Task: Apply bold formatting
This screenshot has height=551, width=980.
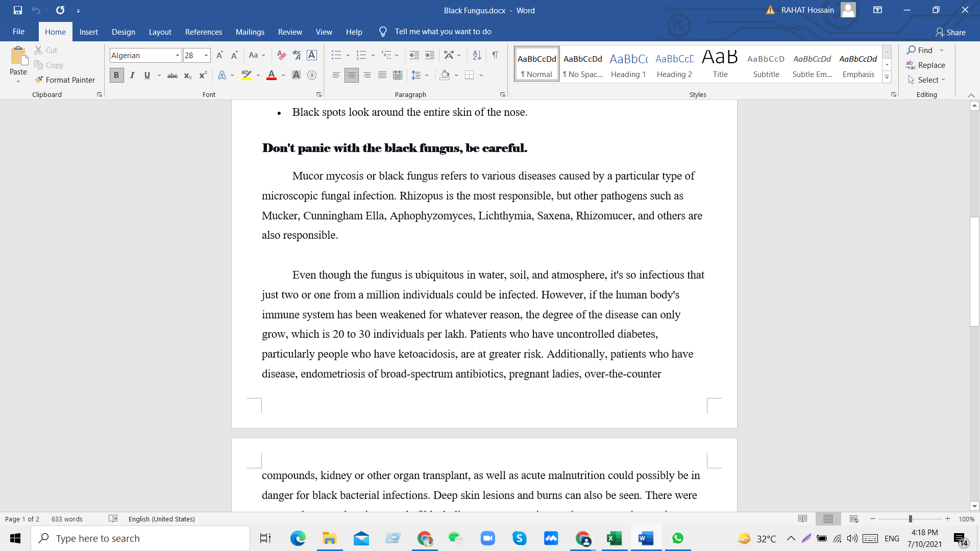Action: point(116,75)
